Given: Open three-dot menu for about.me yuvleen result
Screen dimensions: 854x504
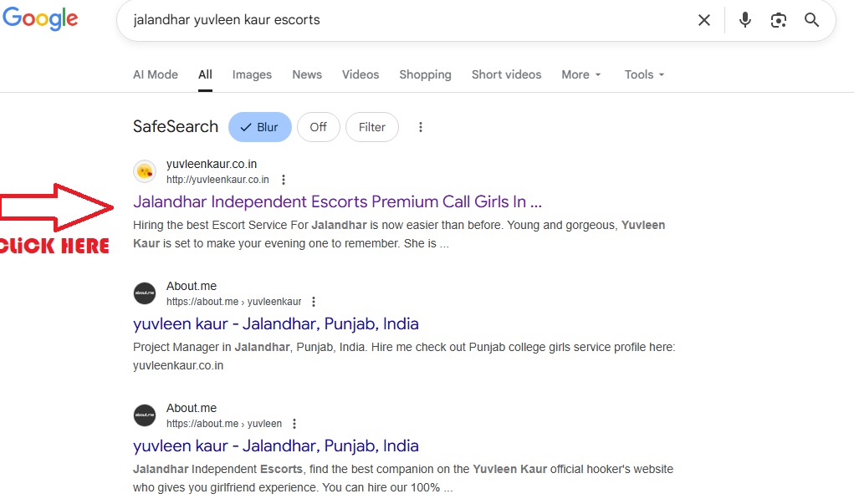Looking at the screenshot, I should tap(294, 424).
